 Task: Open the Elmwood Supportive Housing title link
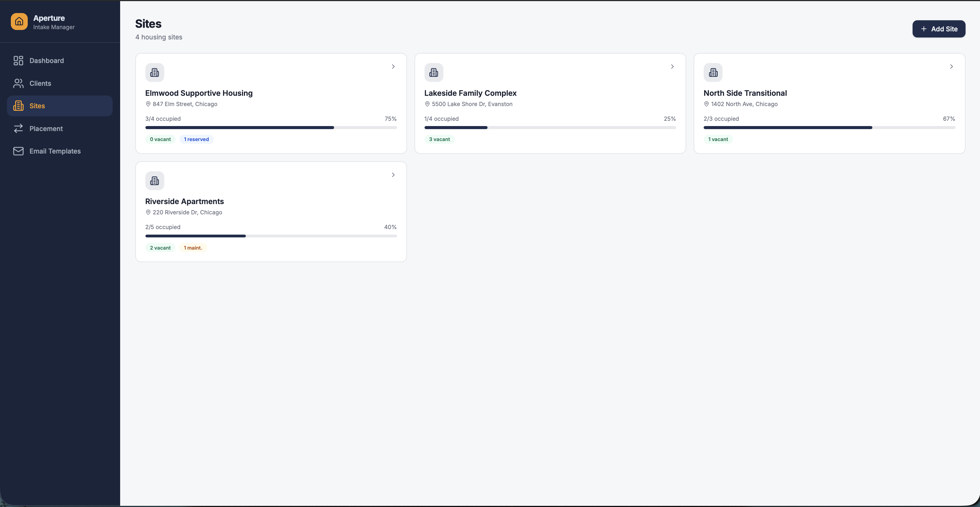pyautogui.click(x=199, y=93)
